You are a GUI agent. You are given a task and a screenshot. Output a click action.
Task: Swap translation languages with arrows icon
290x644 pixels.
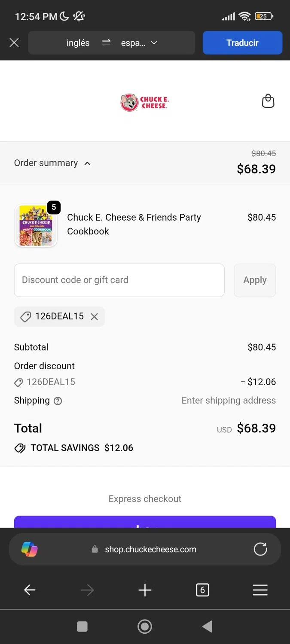pos(106,43)
